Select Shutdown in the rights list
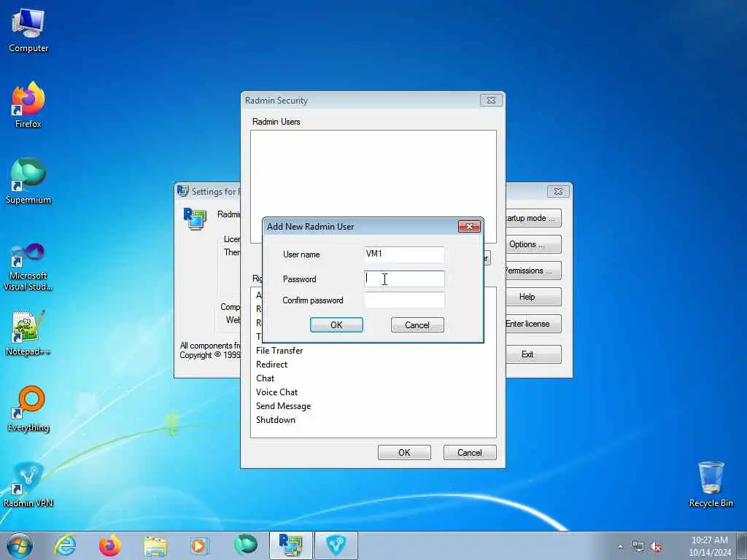 [275, 419]
